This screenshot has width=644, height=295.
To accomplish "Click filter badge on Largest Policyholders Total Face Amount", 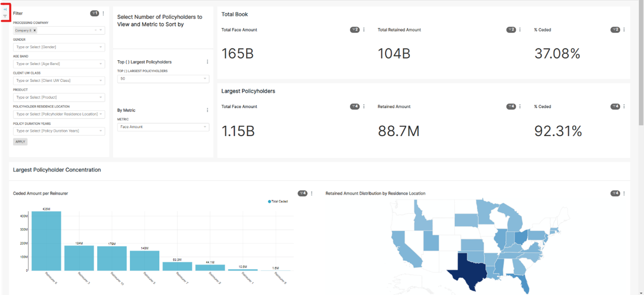I will click(x=355, y=107).
